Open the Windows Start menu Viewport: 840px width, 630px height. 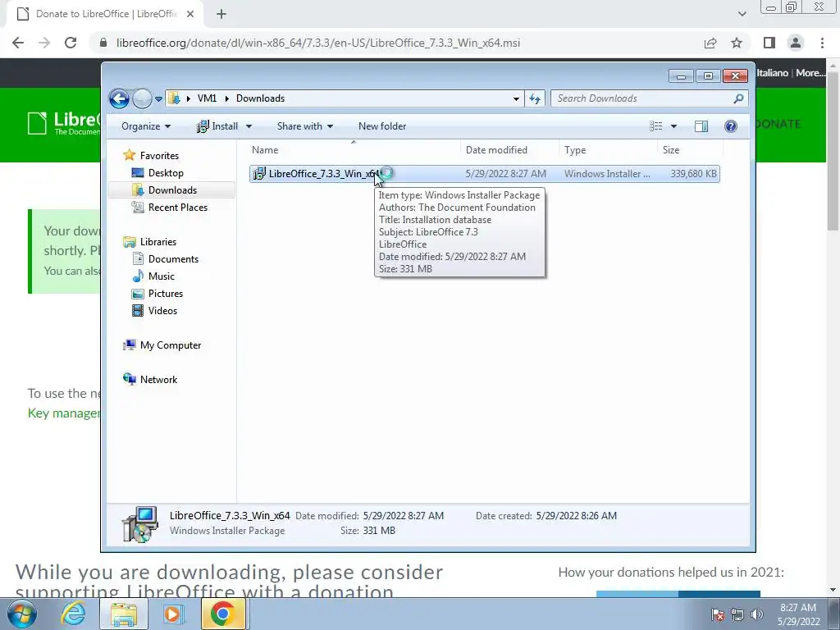[22, 614]
